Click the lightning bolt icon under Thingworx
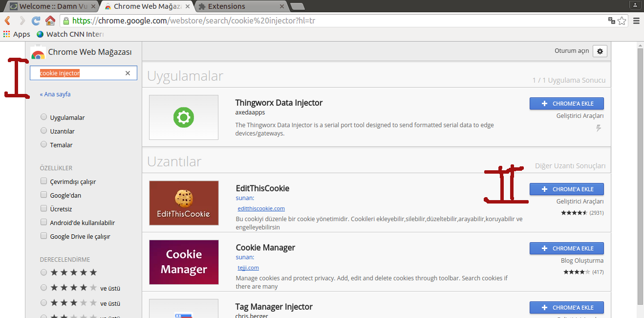Viewport: 644px width, 318px height. [x=599, y=128]
